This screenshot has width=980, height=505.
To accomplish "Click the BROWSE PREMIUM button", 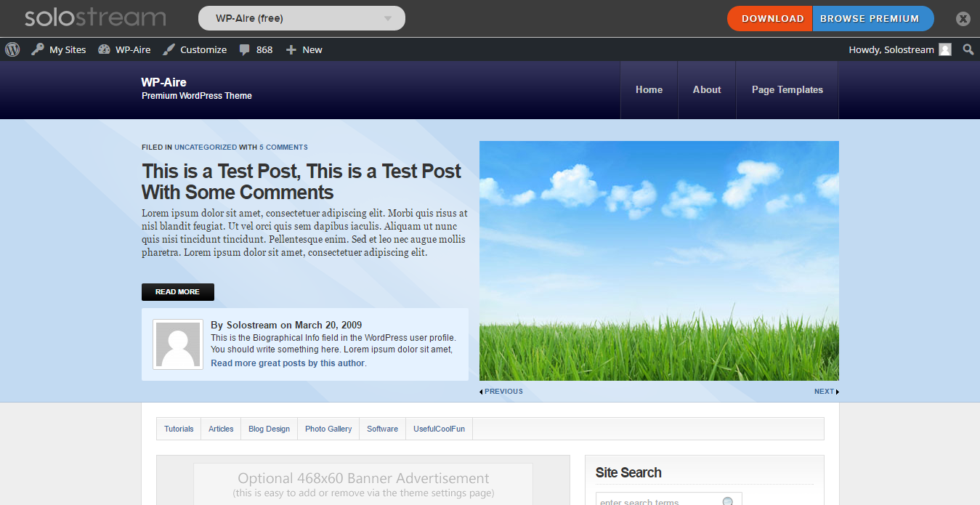I will [873, 19].
